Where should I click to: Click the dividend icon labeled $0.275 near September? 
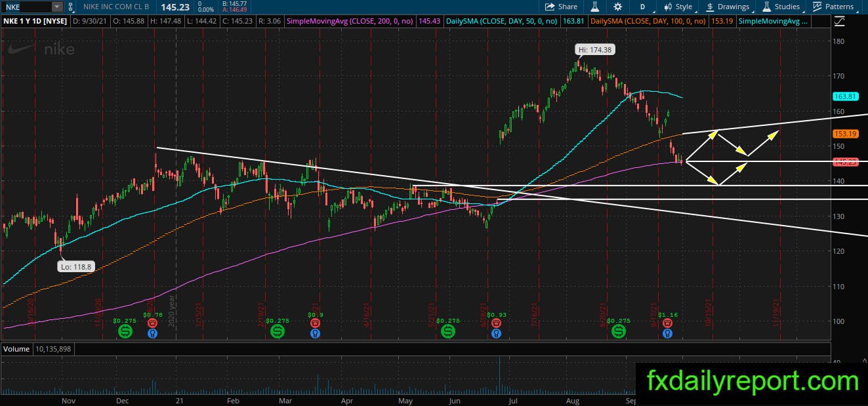(619, 332)
